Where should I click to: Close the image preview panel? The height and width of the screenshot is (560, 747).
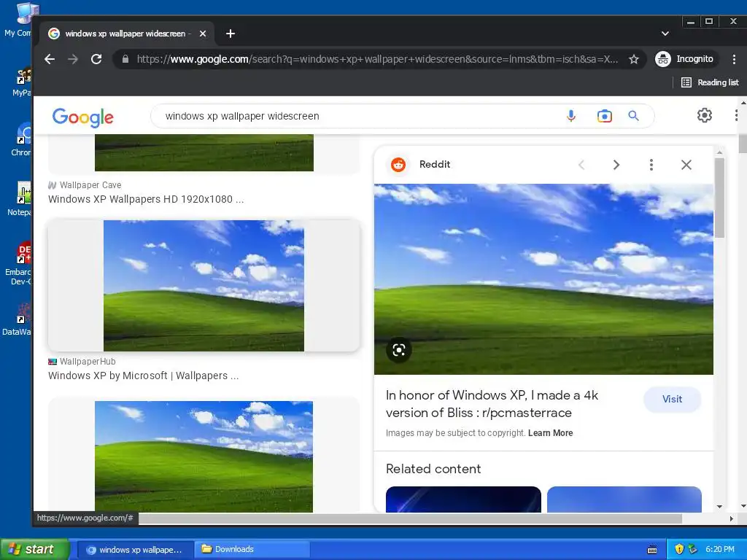[x=686, y=165]
